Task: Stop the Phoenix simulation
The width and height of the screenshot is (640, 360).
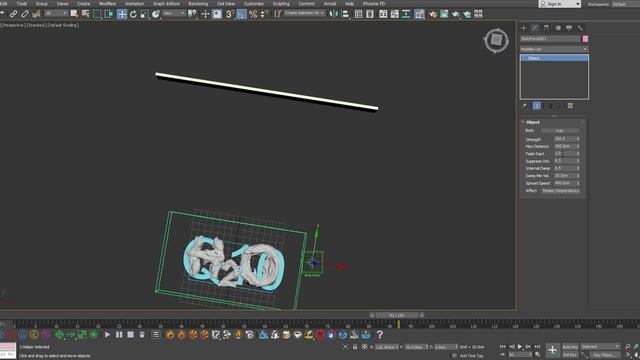Action: pyautogui.click(x=130, y=335)
